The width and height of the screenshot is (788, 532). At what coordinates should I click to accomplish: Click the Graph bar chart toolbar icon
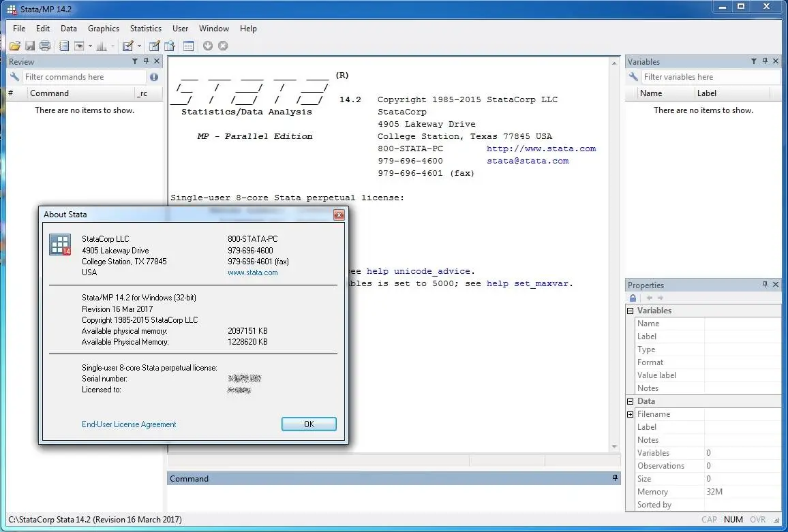(x=102, y=46)
